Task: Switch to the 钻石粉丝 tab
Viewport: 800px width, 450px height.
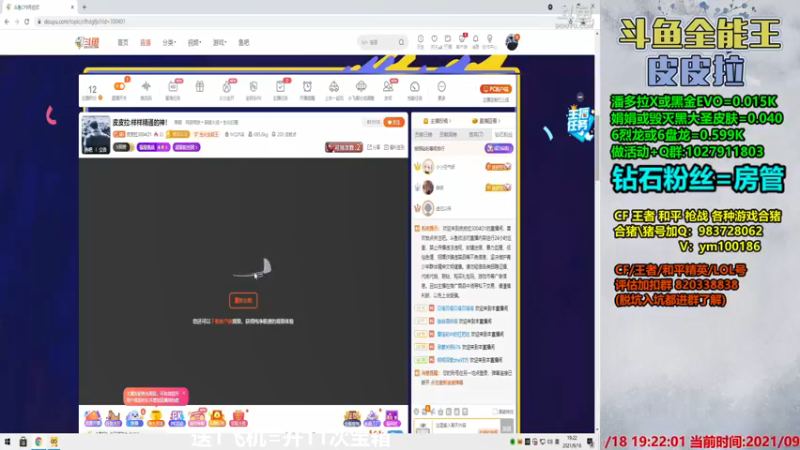Action: pyautogui.click(x=504, y=135)
